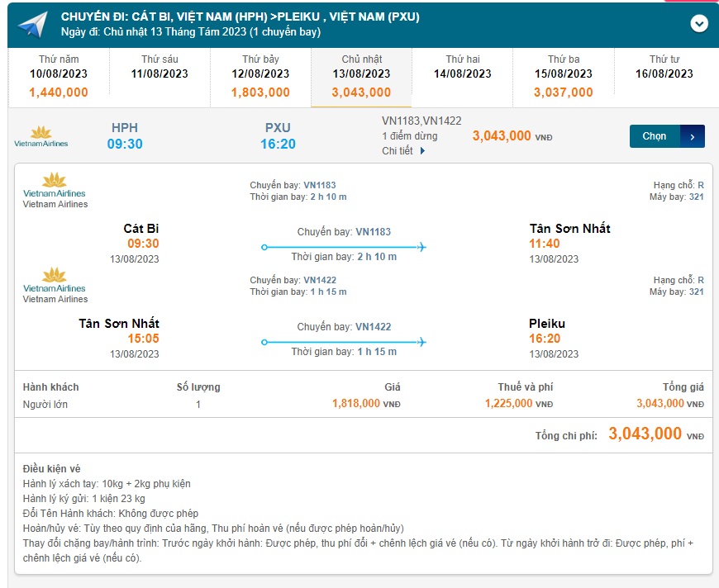
Task: Click the VN1183,VN1422 flight numbers text
Action: pyautogui.click(x=421, y=121)
